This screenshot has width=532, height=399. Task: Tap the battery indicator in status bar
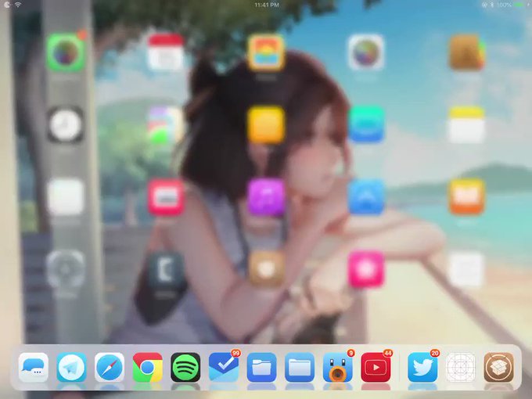(x=520, y=5)
